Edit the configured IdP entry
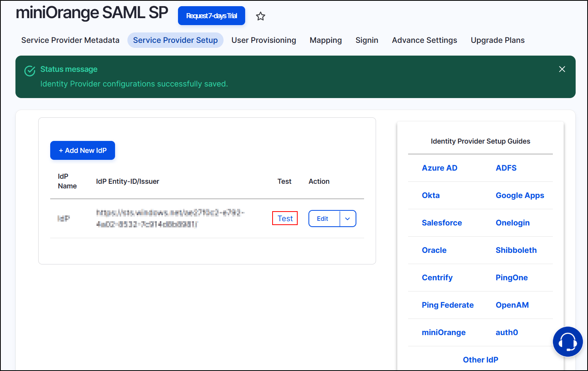This screenshot has height=371, width=588. click(323, 219)
